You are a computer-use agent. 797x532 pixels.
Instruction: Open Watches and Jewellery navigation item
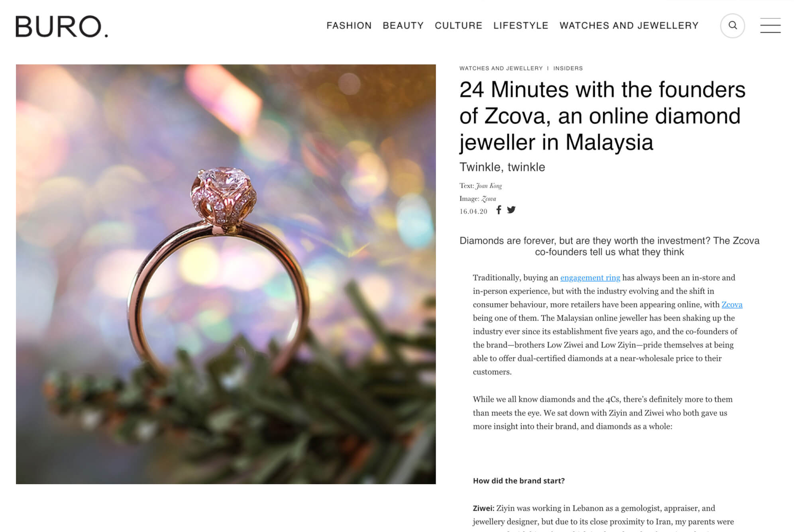click(x=629, y=26)
